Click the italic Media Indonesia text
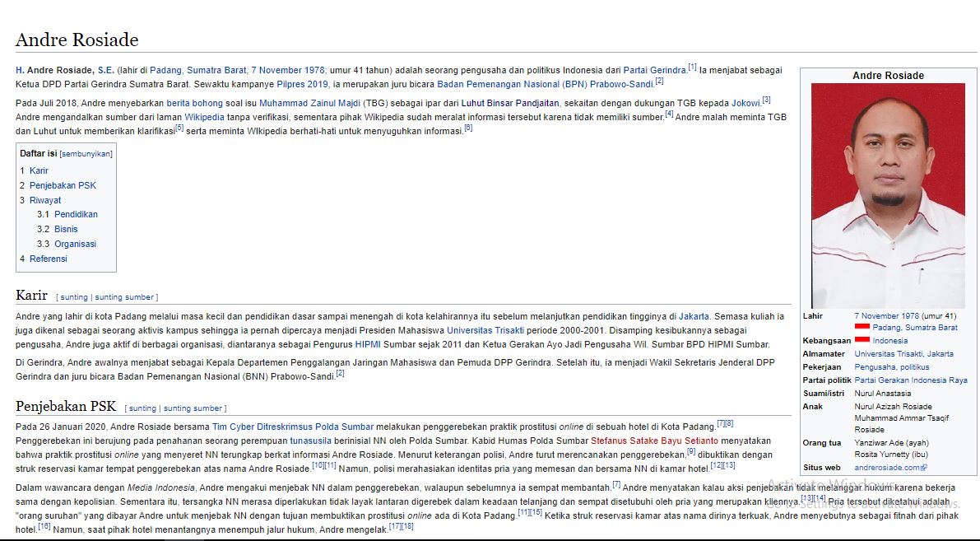This screenshot has width=980, height=541. pos(161,487)
